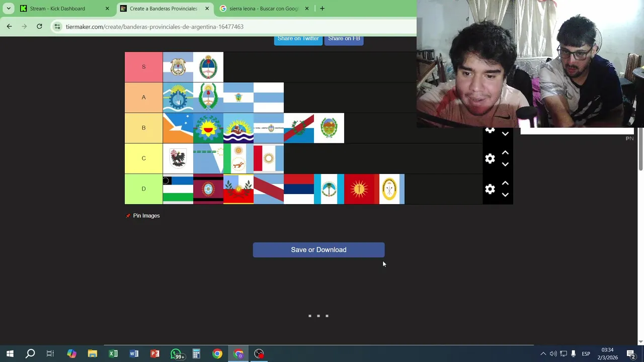Screen dimensions: 644x362
Task: Select dark red flag with black stripes in tier D
Action: pyautogui.click(x=208, y=189)
